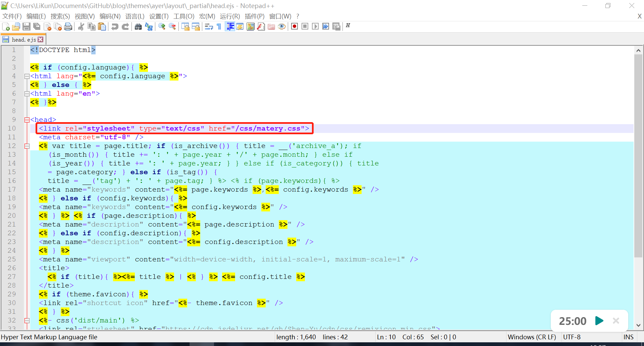Toggle word wrap toolbar icon
644x346 pixels.
(x=209, y=27)
